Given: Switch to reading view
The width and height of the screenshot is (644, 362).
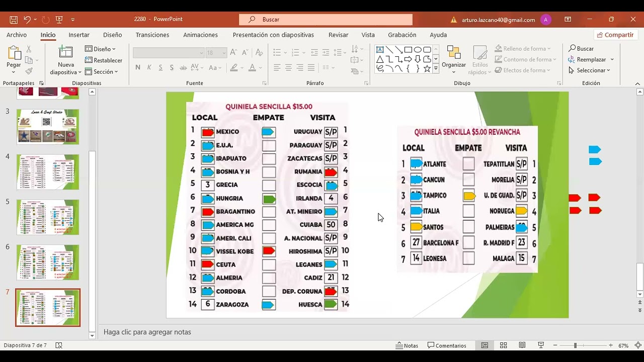Looking at the screenshot, I should click(522, 345).
